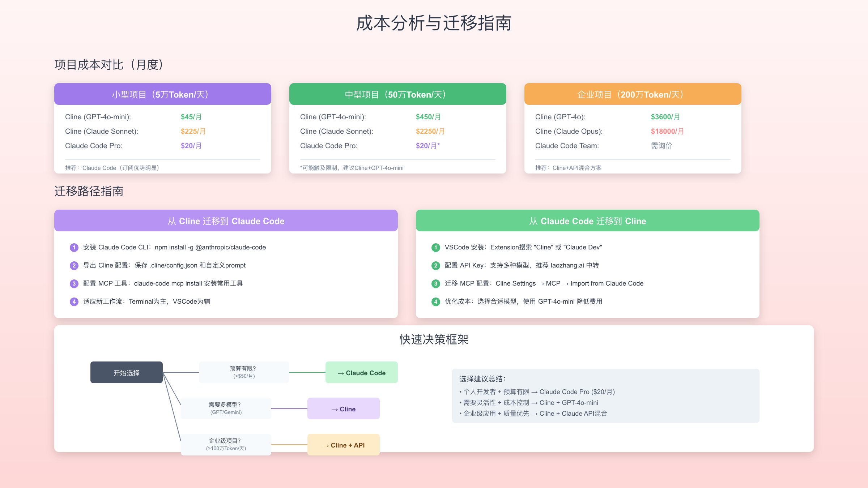Screen dimensions: 868x488
Task: Click the 推荐：Cline+API混合方案 note
Action: click(x=569, y=168)
